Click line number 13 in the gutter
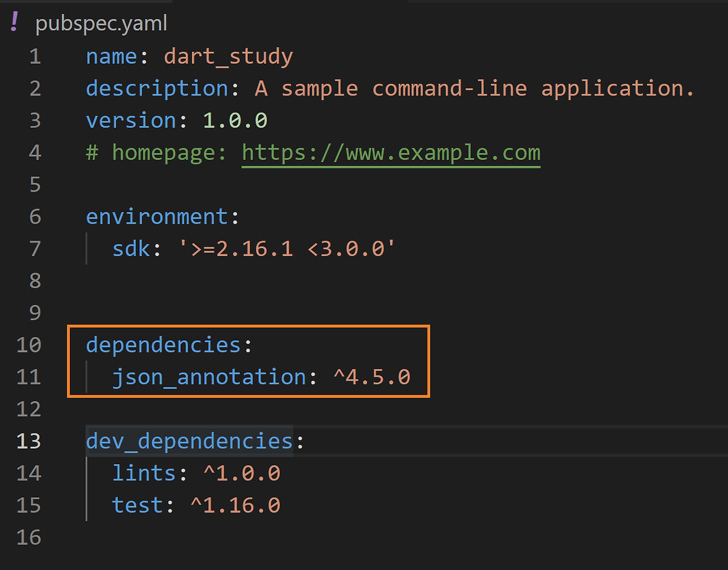This screenshot has height=570, width=728. 28,441
